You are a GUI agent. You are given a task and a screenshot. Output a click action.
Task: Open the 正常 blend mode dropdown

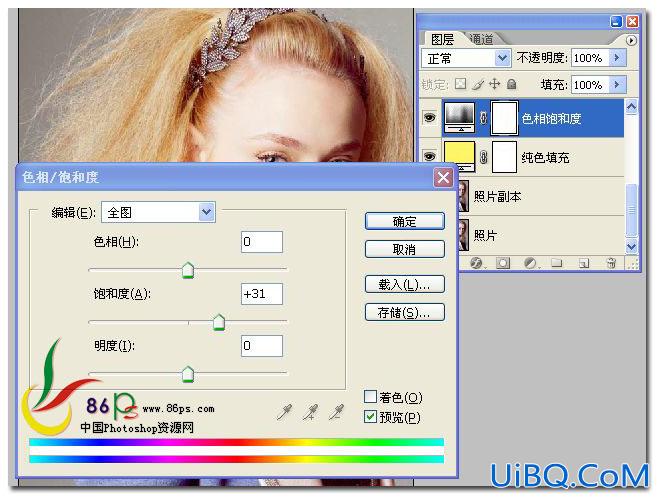click(466, 58)
